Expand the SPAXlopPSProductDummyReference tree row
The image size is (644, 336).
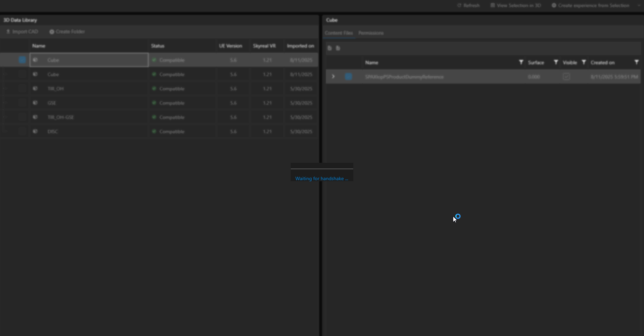coord(333,76)
